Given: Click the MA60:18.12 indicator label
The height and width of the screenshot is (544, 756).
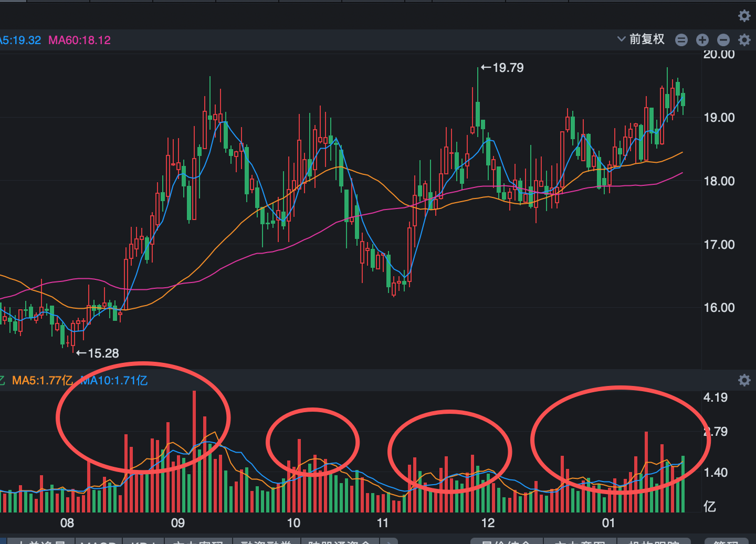Looking at the screenshot, I should pyautogui.click(x=79, y=40).
